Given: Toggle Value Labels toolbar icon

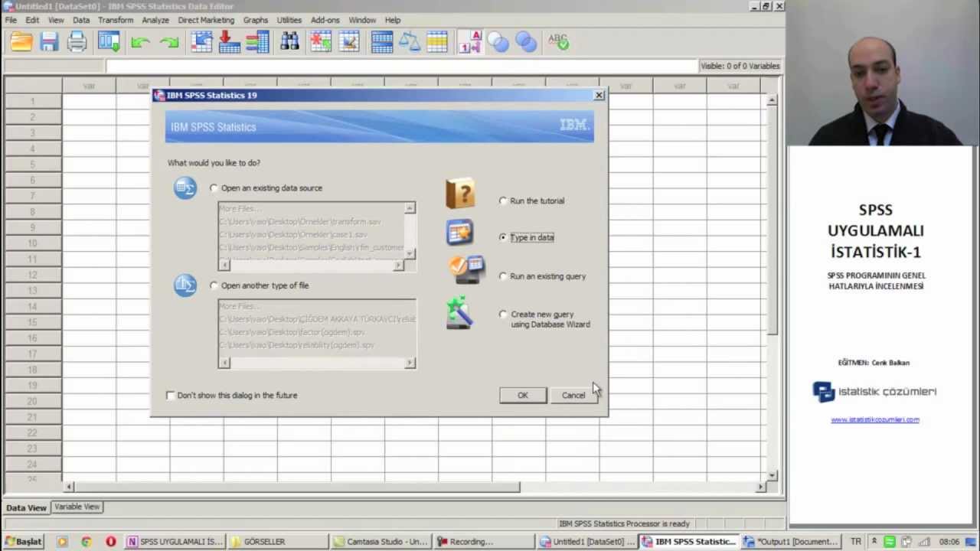Looking at the screenshot, I should point(470,41).
